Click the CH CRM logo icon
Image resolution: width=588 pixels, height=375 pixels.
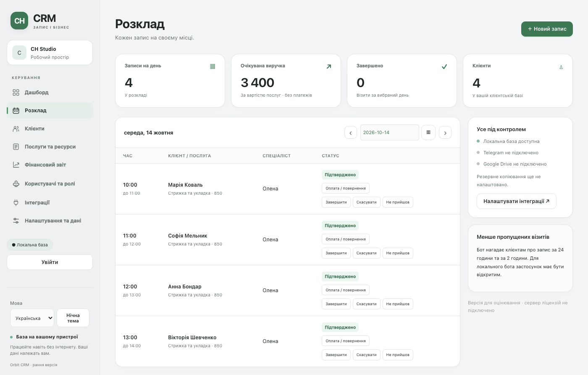click(x=19, y=21)
